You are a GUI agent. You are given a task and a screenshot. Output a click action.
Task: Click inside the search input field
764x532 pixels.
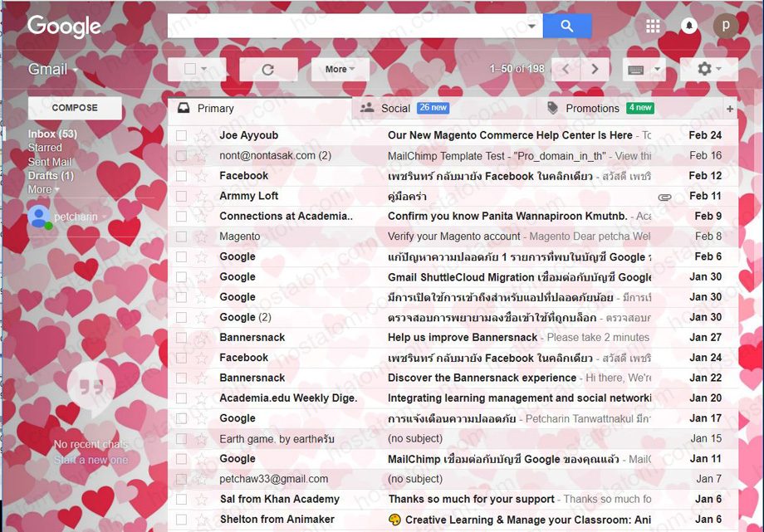coord(349,26)
